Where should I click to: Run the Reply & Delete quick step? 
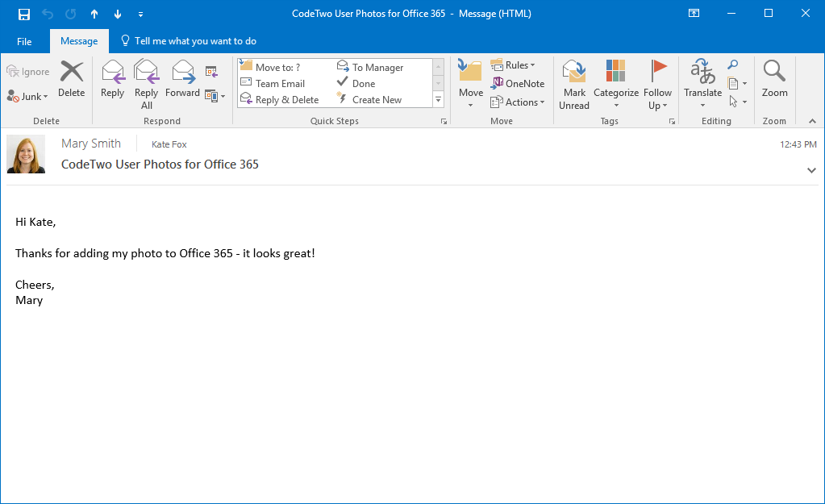pyautogui.click(x=286, y=100)
